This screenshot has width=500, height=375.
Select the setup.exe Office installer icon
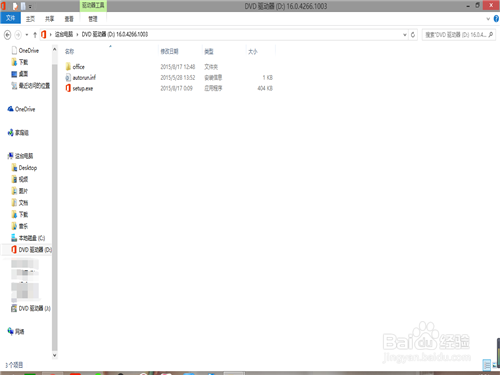pyautogui.click(x=68, y=88)
